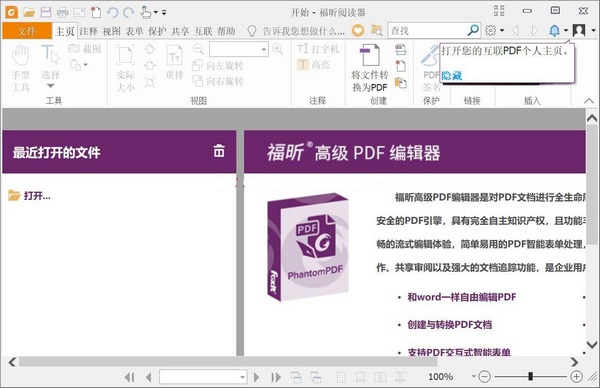Open the File (文件) menu

27,31
